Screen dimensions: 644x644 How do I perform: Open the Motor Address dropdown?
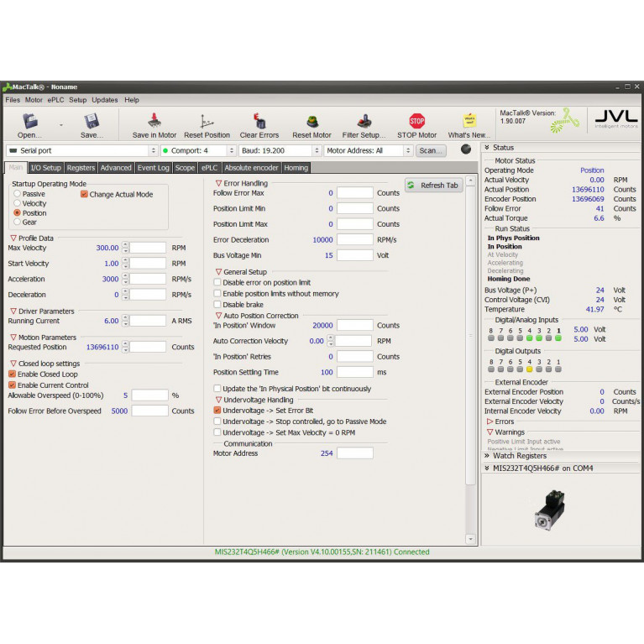click(x=368, y=151)
